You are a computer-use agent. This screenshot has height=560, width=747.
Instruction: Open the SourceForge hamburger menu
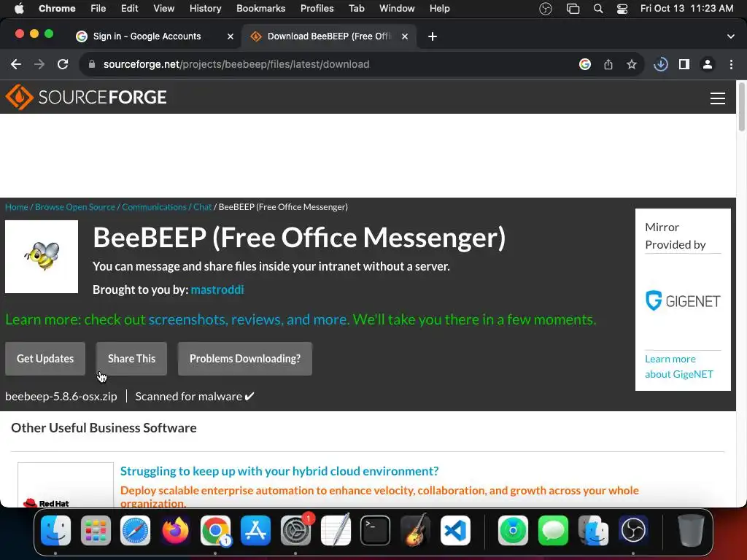pyautogui.click(x=718, y=98)
